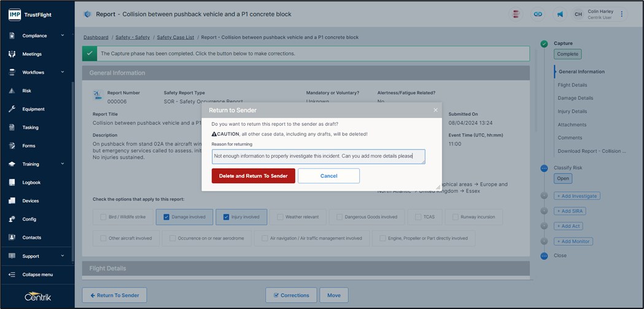
Task: Open Tasking from the sidebar
Action: (x=30, y=128)
